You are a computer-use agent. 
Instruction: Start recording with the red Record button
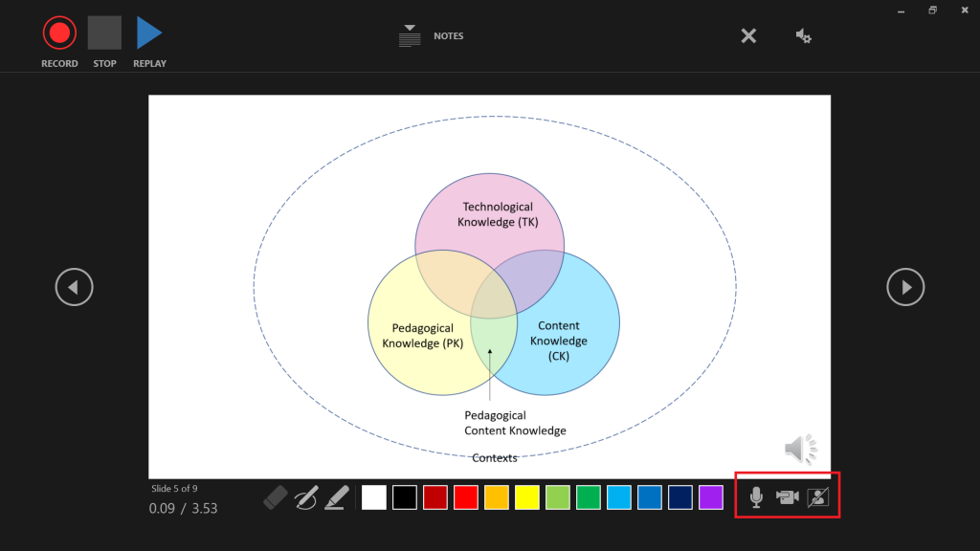click(x=59, y=33)
